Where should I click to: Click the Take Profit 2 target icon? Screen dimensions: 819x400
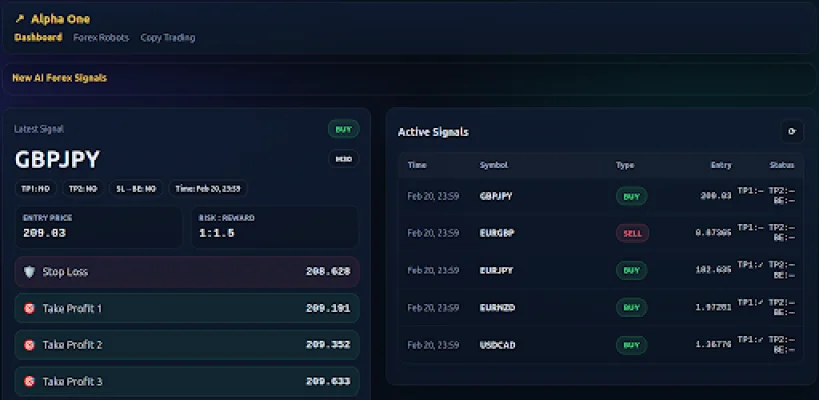click(29, 345)
